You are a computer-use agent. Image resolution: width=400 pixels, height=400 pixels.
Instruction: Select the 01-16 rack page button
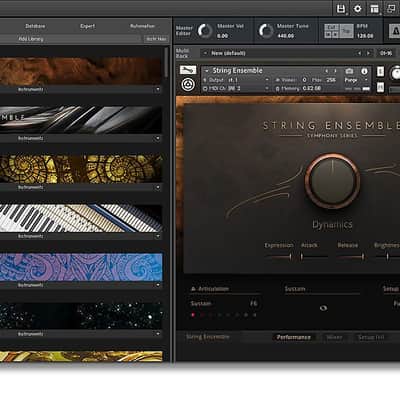tap(386, 53)
